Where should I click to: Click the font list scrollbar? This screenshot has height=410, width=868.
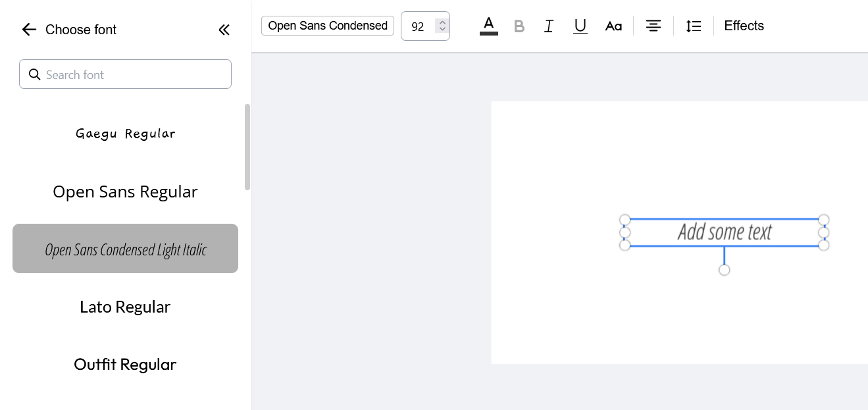pos(247,147)
